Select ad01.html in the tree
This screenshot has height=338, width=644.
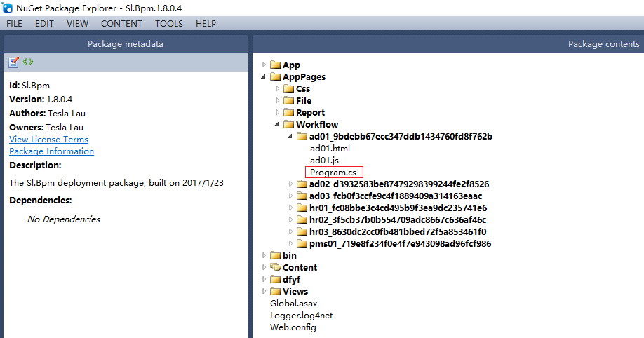329,149
